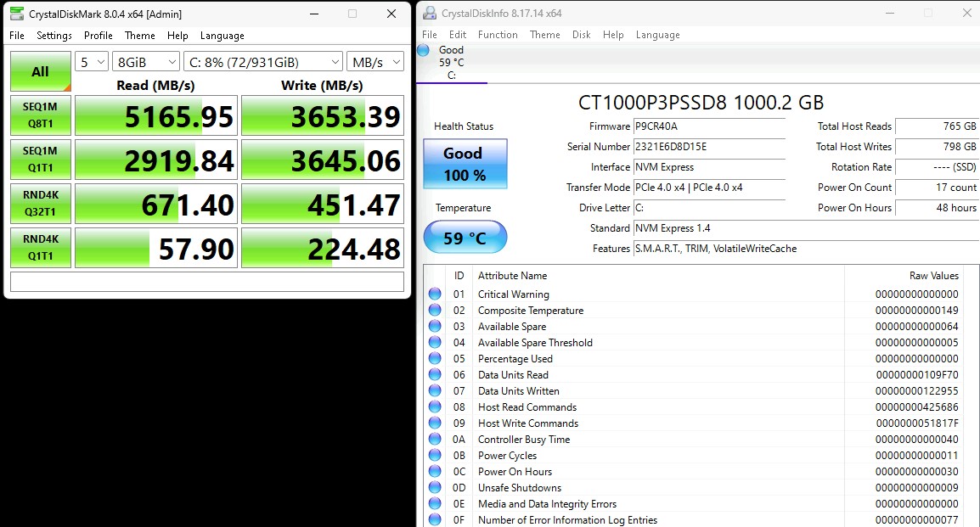This screenshot has height=527, width=980.
Task: Click the Power On Hours value 48 hours
Action: 937,208
